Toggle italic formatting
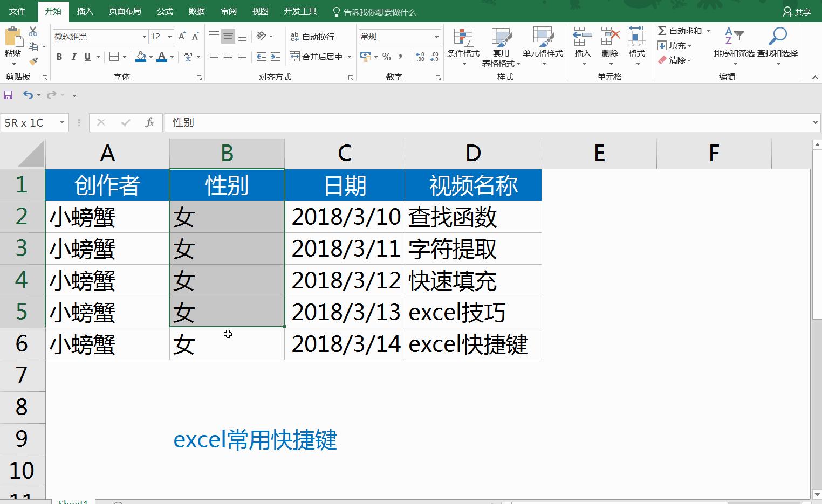 pos(74,56)
